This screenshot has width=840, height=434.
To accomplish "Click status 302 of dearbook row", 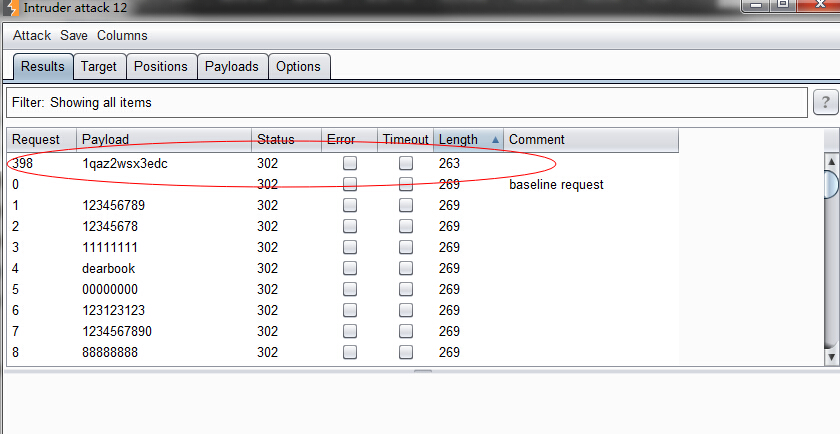I will point(267,268).
